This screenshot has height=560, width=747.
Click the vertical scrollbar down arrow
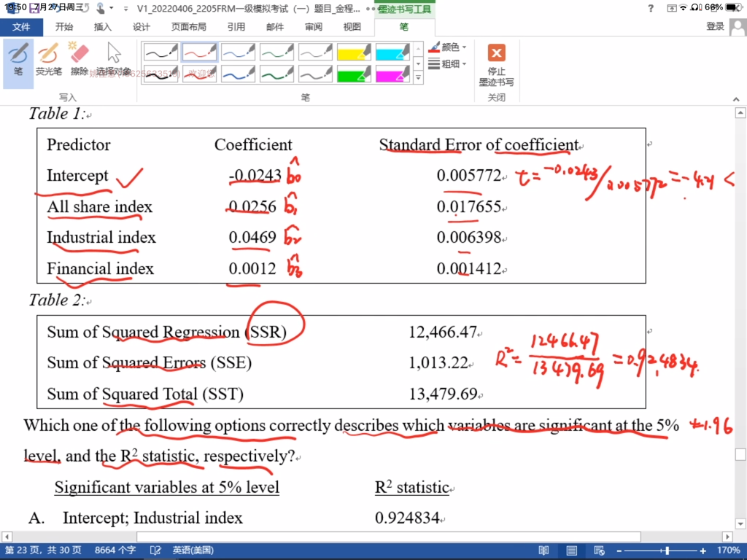pos(740,524)
